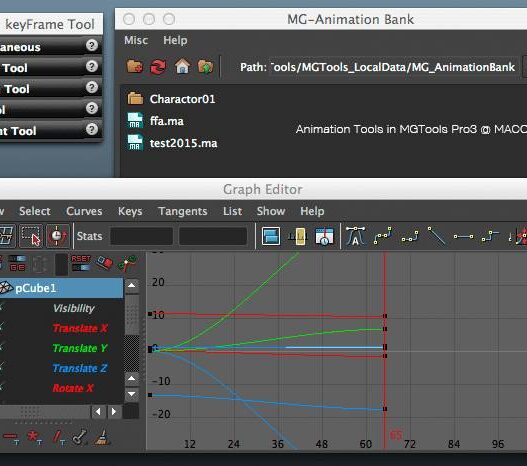Select the Translate X channel

point(80,328)
